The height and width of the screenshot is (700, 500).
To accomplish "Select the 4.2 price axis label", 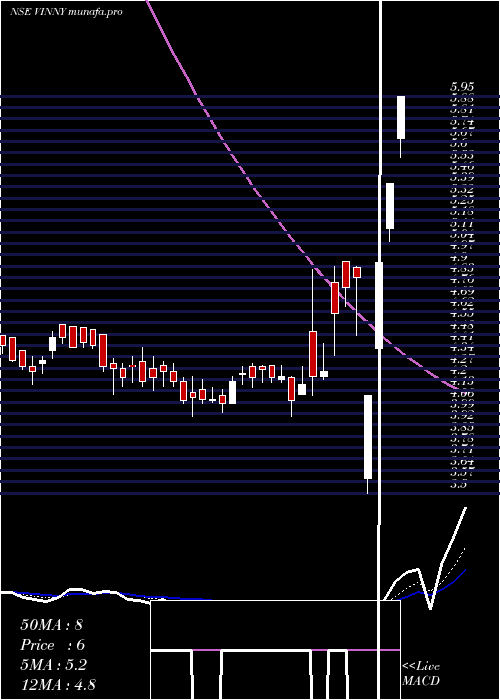I will tap(458, 371).
